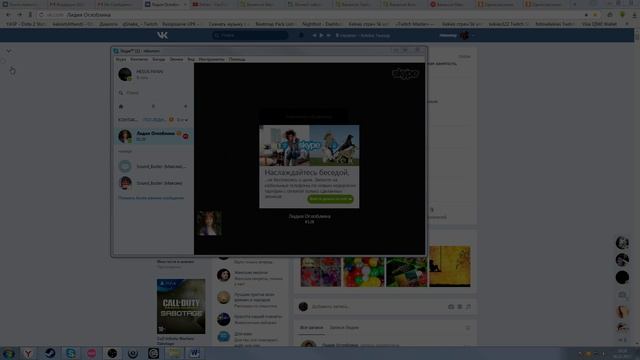This screenshot has width=640, height=360.
Task: Open the Звонки menu in Skype
Action: (176, 59)
